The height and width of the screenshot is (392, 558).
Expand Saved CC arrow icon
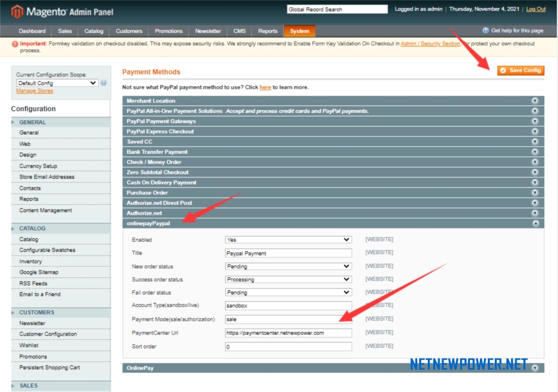pos(535,141)
